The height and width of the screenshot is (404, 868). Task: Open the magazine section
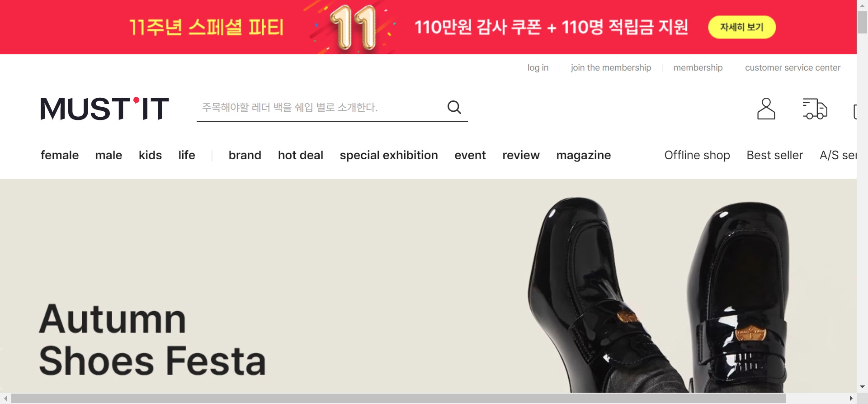pos(584,155)
